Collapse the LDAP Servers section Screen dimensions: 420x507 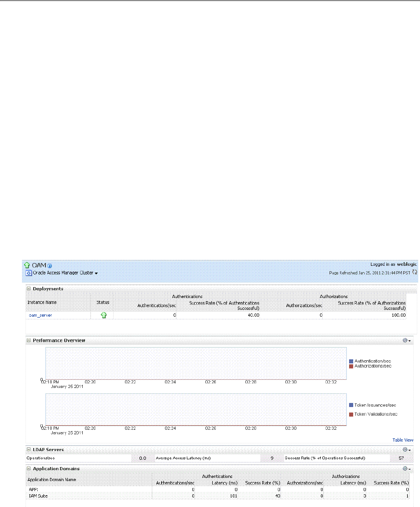point(29,449)
